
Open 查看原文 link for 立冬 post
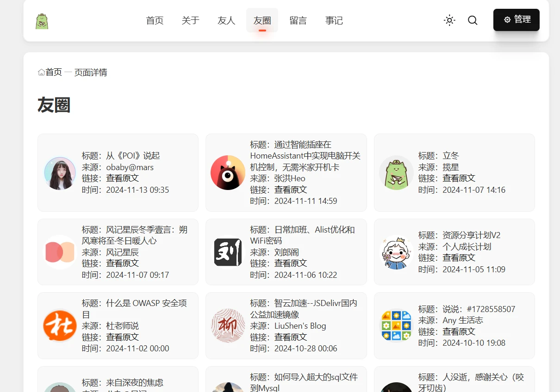click(x=459, y=178)
